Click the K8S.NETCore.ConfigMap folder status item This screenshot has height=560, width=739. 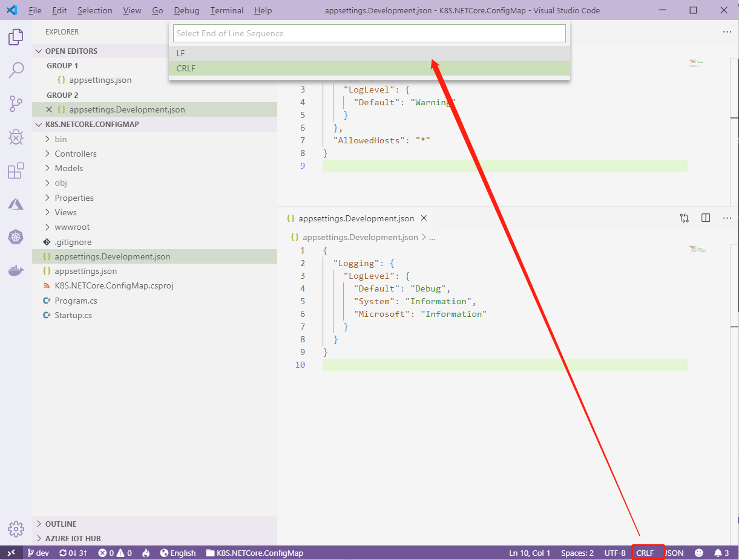[255, 553]
